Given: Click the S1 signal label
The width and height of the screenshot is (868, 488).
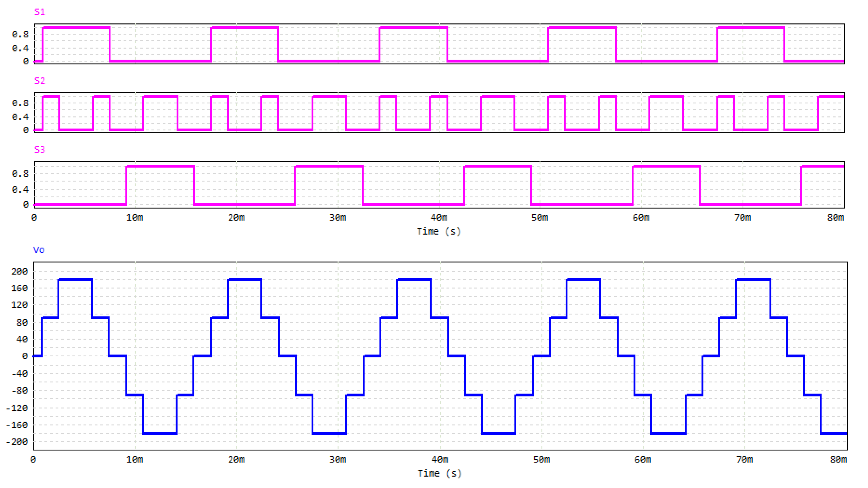Looking at the screenshot, I should click(x=39, y=12).
